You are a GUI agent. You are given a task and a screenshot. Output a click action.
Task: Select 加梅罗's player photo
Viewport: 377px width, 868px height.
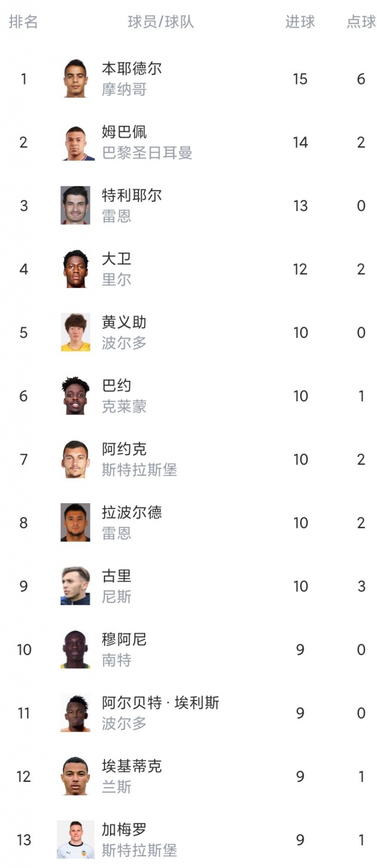(x=75, y=839)
